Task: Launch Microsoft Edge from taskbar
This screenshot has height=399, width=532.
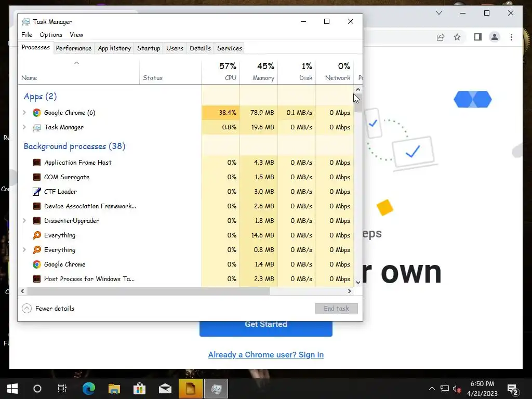Action: tap(89, 389)
